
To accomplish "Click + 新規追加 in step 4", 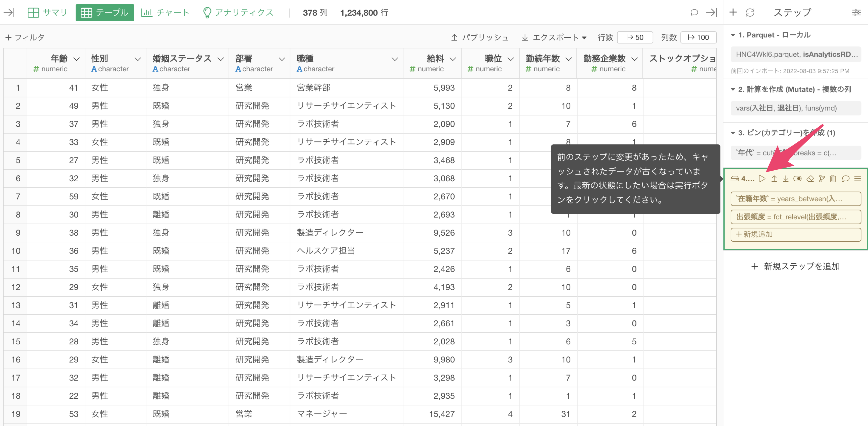I will click(796, 234).
